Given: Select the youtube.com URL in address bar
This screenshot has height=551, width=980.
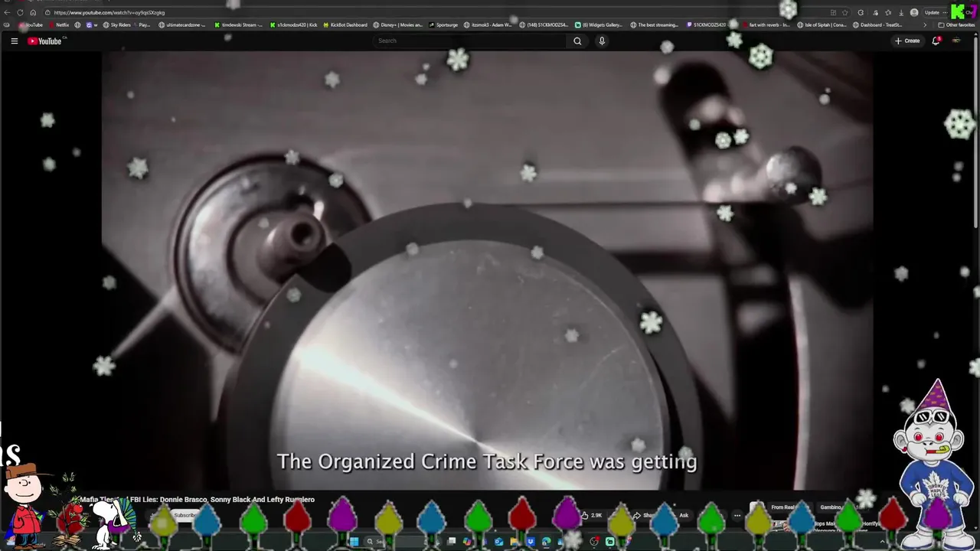Looking at the screenshot, I should 109,12.
